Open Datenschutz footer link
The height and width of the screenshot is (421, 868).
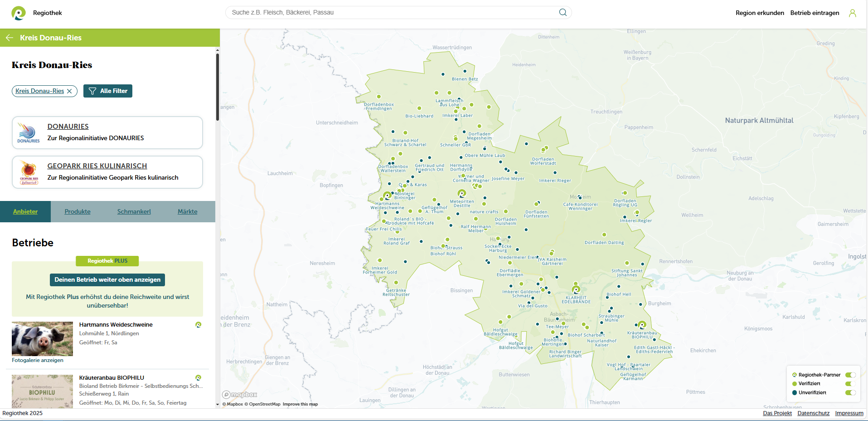point(814,413)
